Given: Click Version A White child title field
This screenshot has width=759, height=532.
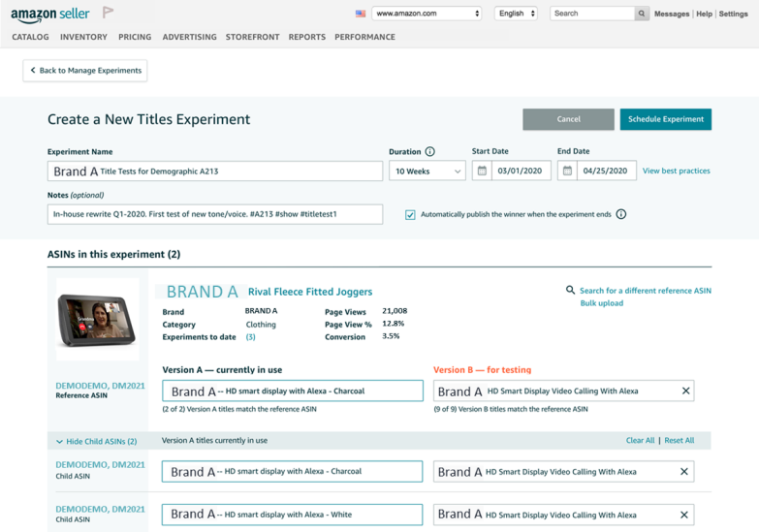Looking at the screenshot, I should [292, 515].
